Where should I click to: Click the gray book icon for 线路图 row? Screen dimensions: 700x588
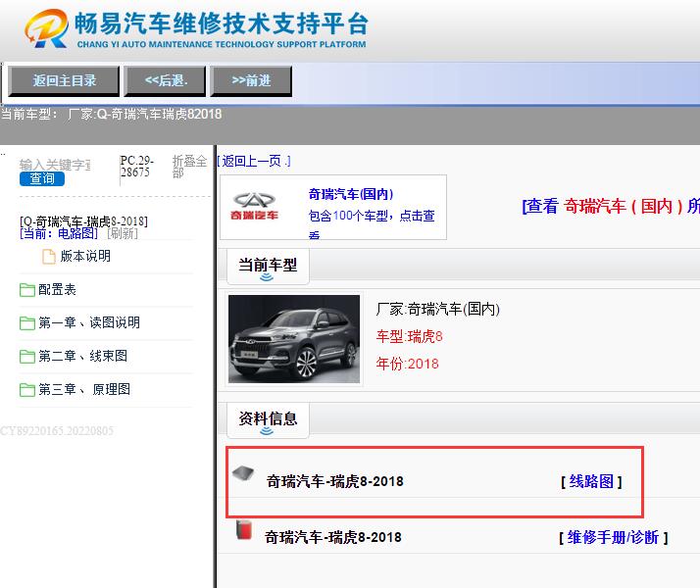click(243, 473)
